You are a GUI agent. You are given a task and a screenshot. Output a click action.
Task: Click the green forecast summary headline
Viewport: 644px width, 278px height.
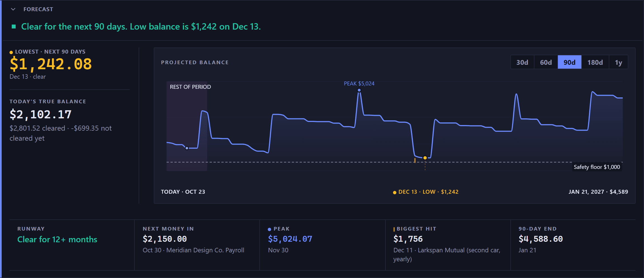141,27
